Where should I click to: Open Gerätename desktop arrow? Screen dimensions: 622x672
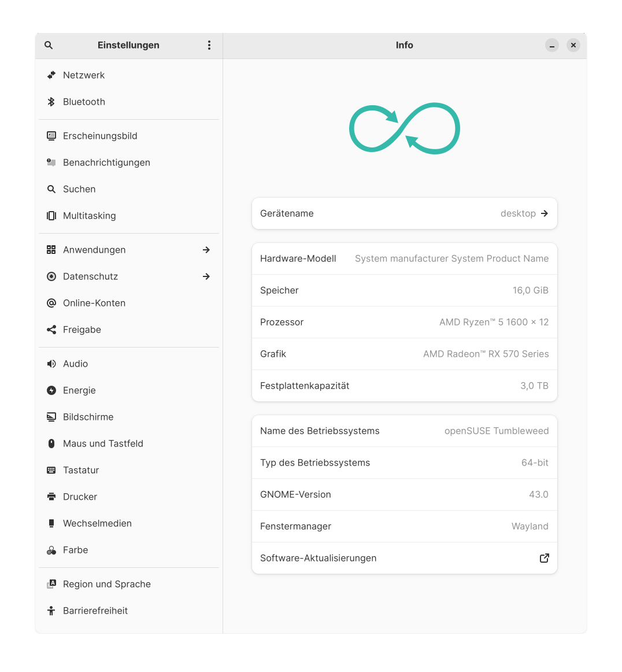pyautogui.click(x=544, y=213)
